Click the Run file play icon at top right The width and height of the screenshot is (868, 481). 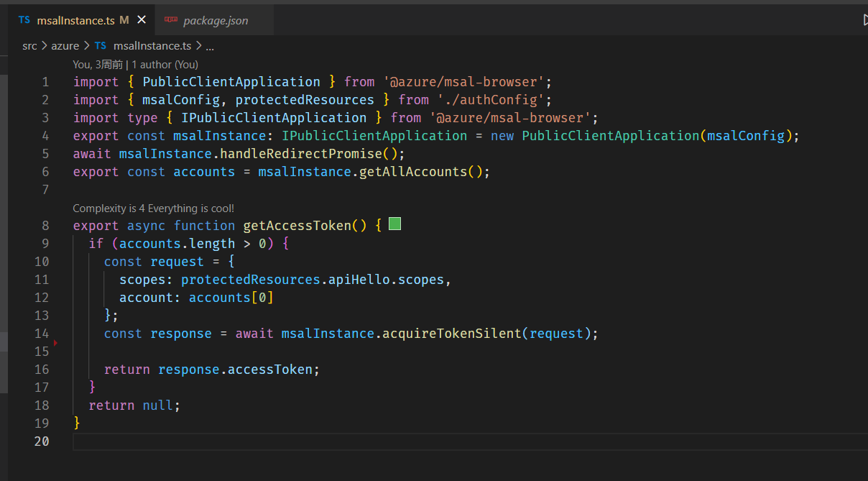pyautogui.click(x=864, y=20)
